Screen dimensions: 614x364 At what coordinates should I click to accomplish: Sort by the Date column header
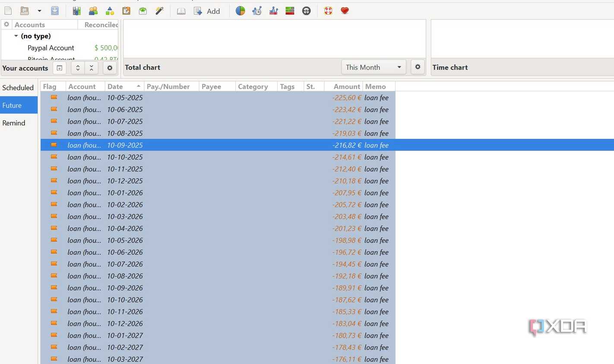(x=124, y=87)
